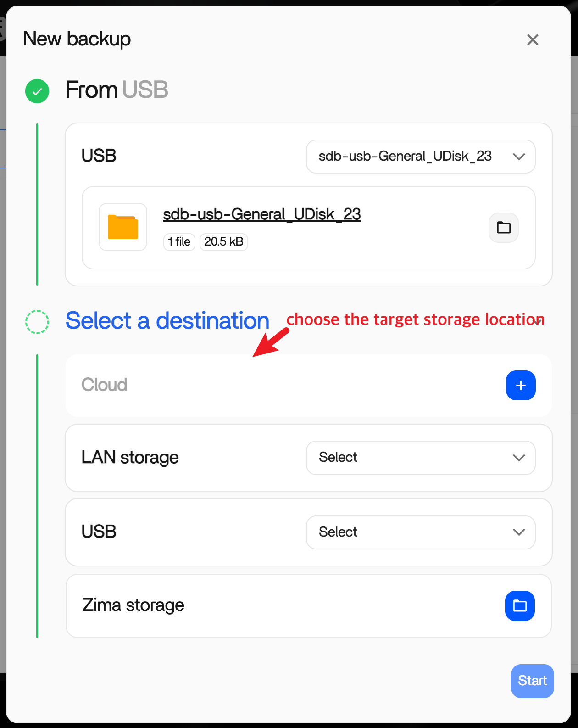Browse source folder with the folder icon
This screenshot has height=728, width=578.
pyautogui.click(x=504, y=228)
